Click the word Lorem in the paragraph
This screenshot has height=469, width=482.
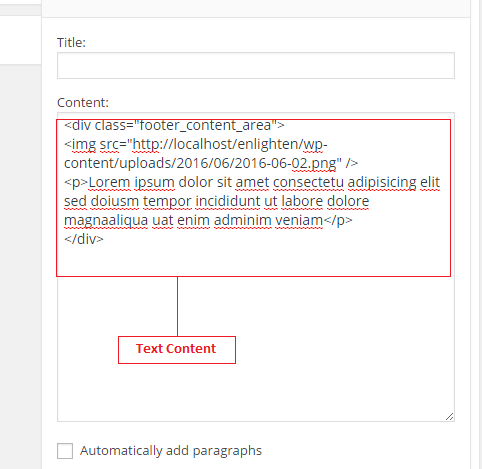pos(109,182)
